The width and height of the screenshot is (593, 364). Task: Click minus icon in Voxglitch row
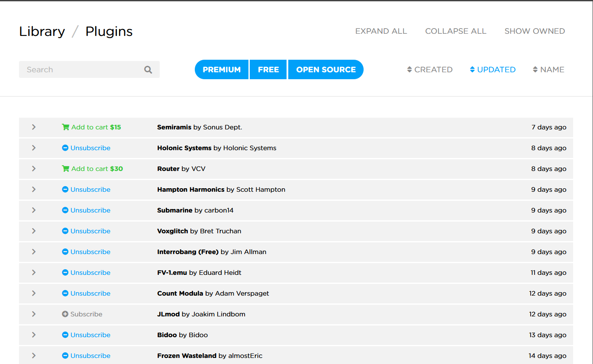click(65, 231)
